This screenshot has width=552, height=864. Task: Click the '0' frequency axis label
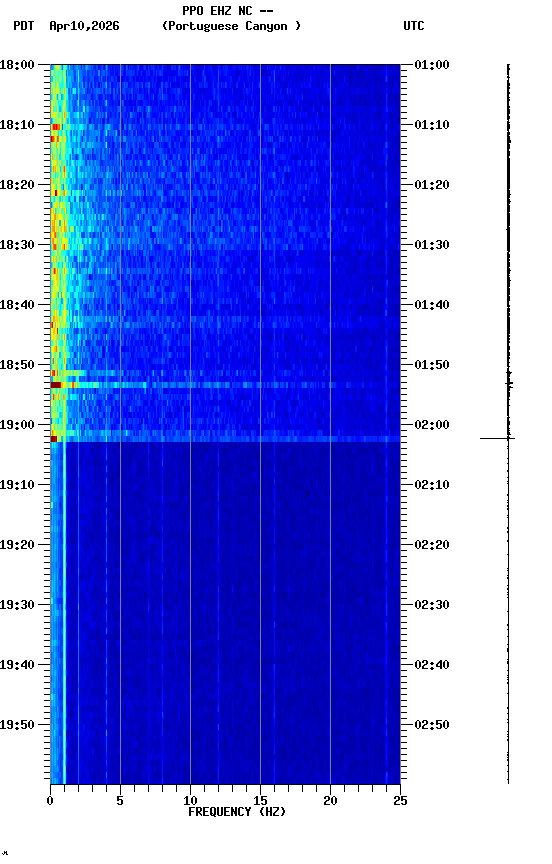[50, 801]
